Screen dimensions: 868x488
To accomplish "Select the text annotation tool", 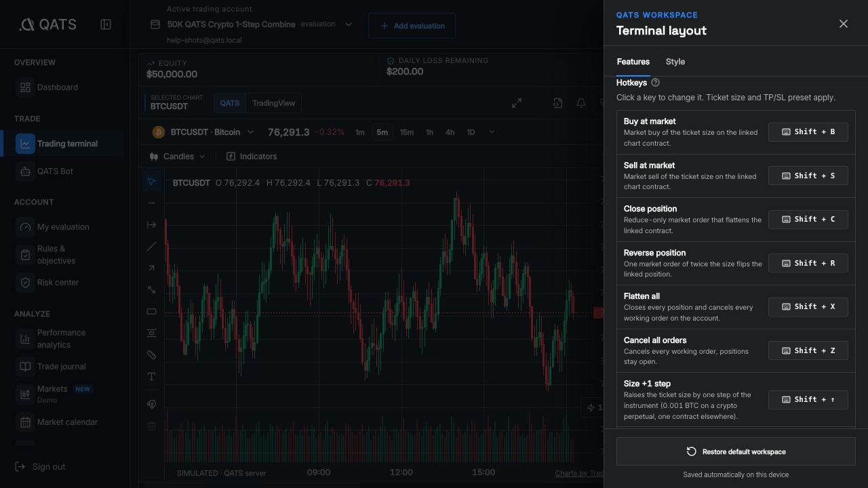I will coord(151,377).
